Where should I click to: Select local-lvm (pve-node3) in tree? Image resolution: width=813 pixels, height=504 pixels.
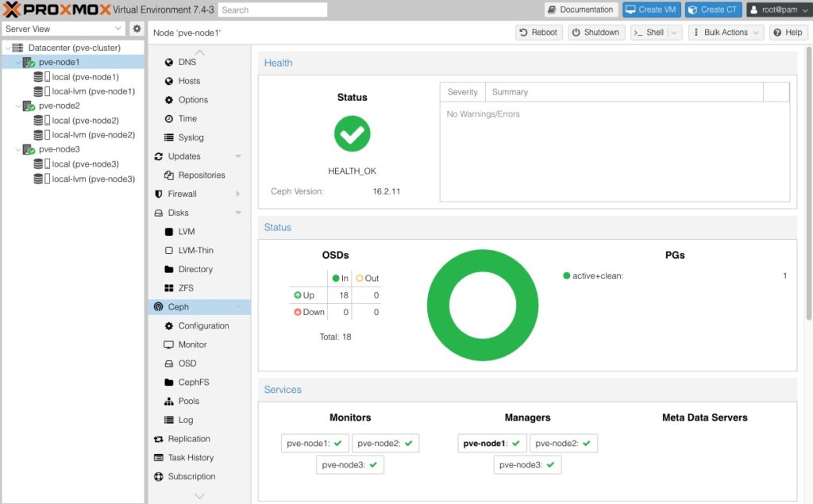72,179
